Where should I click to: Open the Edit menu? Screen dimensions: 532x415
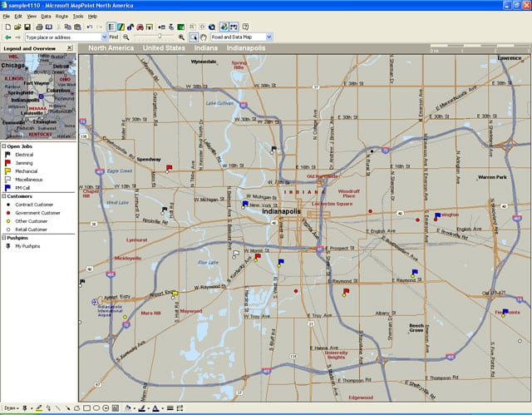pos(18,17)
